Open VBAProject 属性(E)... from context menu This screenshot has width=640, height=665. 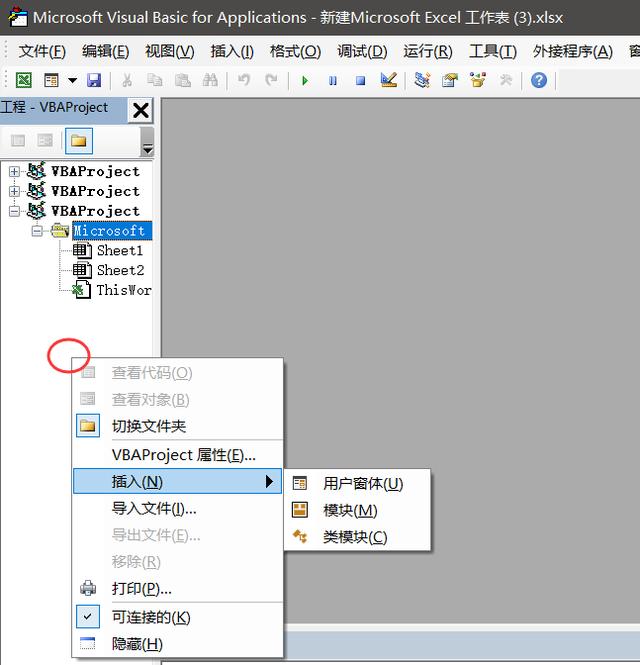[178, 455]
